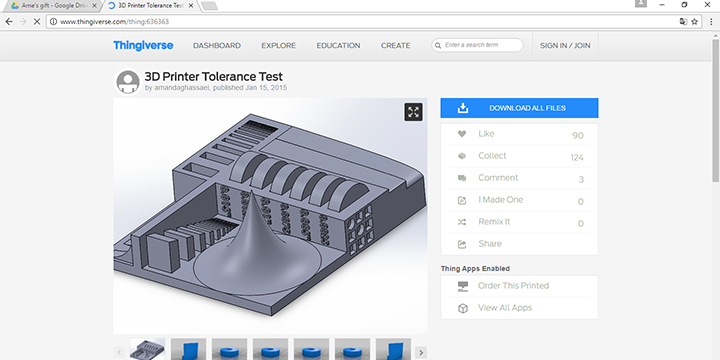Click the heart Like icon
Viewport: 720px width, 360px height.
462,134
